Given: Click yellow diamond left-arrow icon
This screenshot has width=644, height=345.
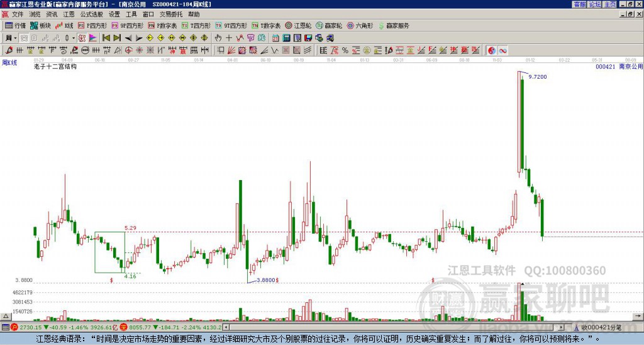Looking at the screenshot, I should click(x=150, y=38).
